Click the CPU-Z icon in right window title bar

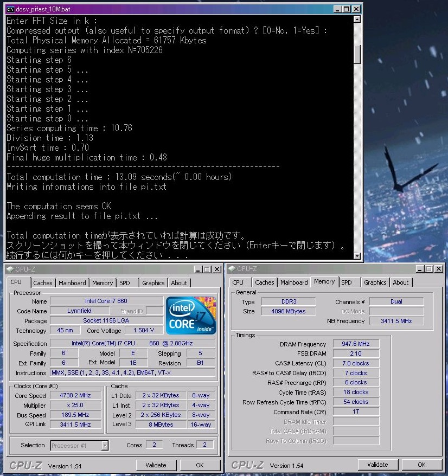point(232,269)
